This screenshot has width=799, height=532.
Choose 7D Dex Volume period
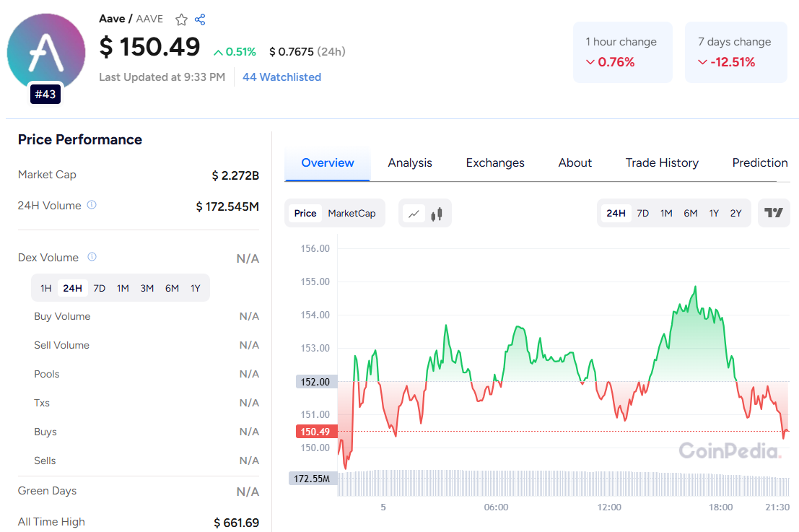100,289
